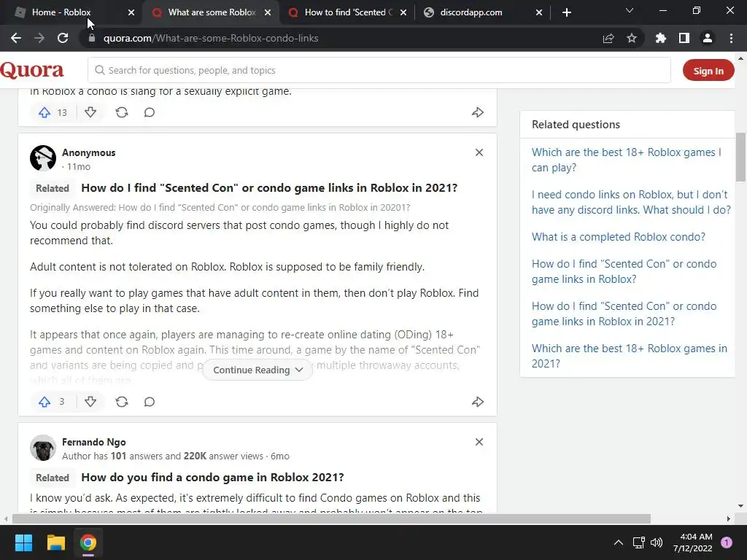This screenshot has height=560, width=747.
Task: Click the browser back arrow
Action: [16, 38]
